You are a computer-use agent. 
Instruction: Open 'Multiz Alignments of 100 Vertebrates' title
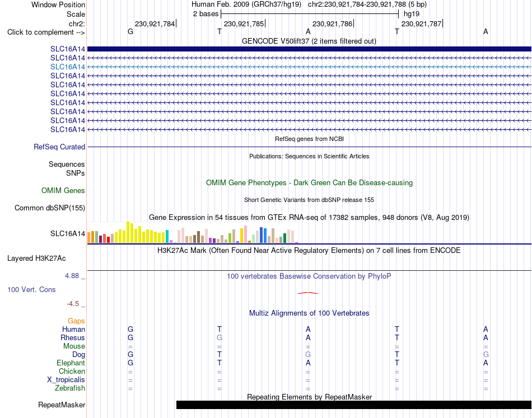click(309, 313)
